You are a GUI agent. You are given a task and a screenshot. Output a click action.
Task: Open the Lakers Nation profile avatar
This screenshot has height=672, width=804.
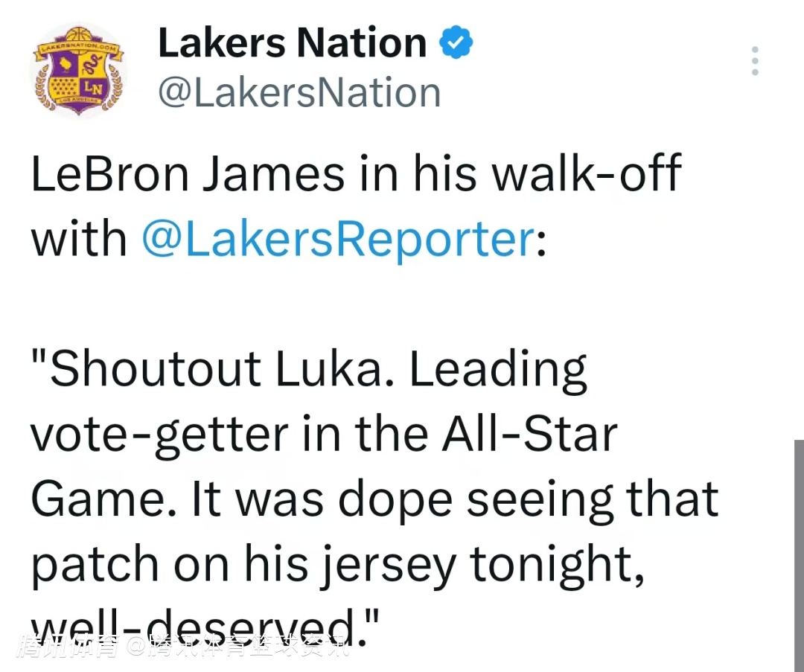[78, 71]
